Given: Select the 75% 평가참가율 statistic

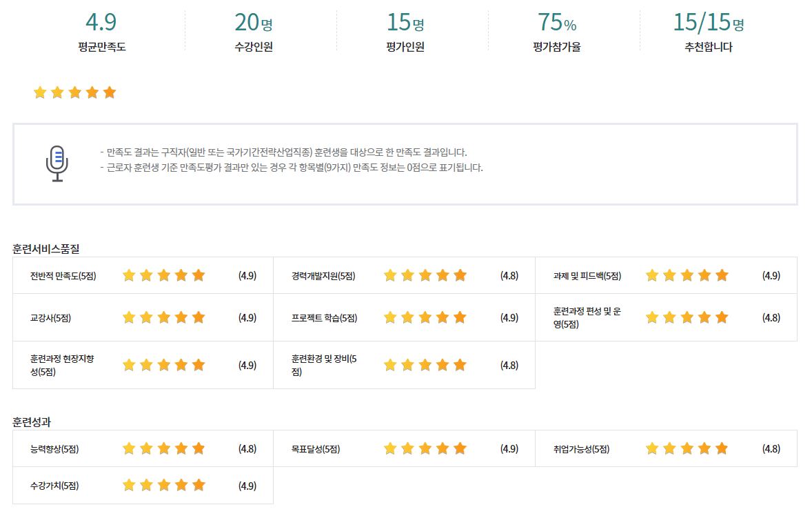Looking at the screenshot, I should click(557, 31).
